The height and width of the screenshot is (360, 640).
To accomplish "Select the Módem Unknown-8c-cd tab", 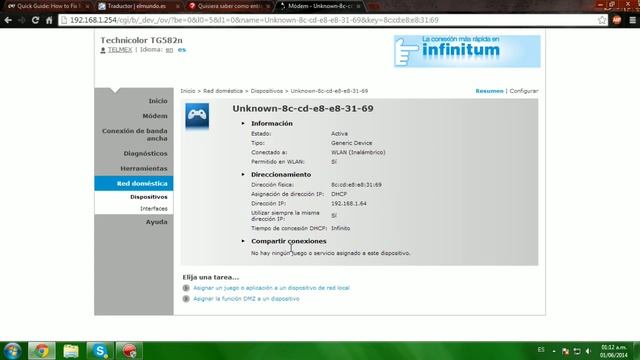I will 320,6.
